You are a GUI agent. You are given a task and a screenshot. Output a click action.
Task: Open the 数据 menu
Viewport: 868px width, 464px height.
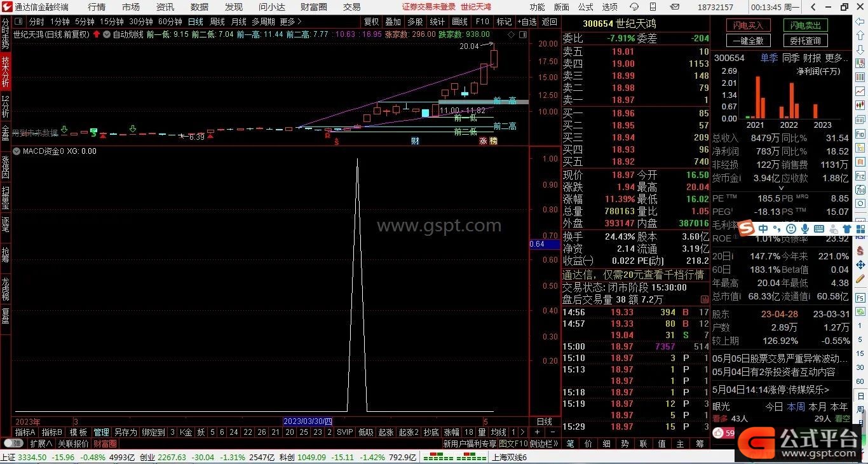coord(200,7)
